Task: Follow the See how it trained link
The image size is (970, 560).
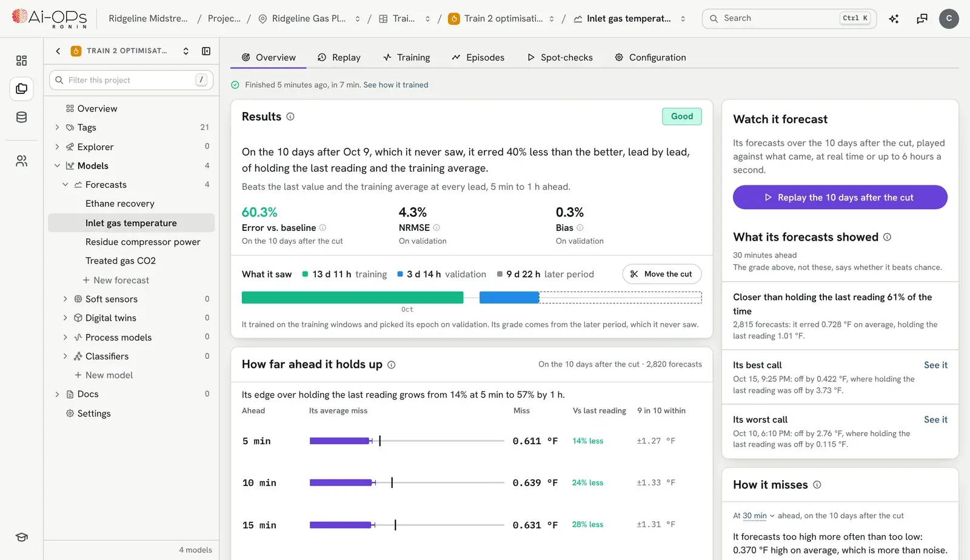Action: [x=396, y=85]
